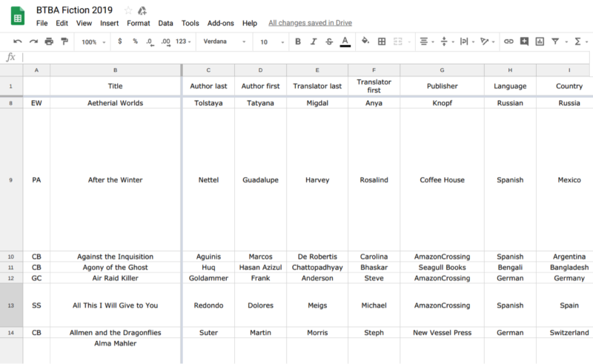Select row 9 header
This screenshot has height=364, width=593.
[11, 179]
